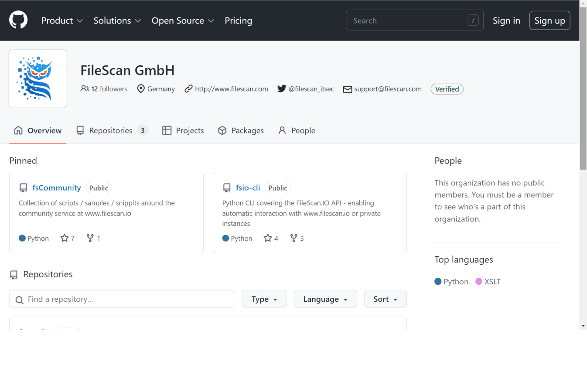Switch to the Projects tab
Viewport: 587px width, 392px height.
coord(183,130)
